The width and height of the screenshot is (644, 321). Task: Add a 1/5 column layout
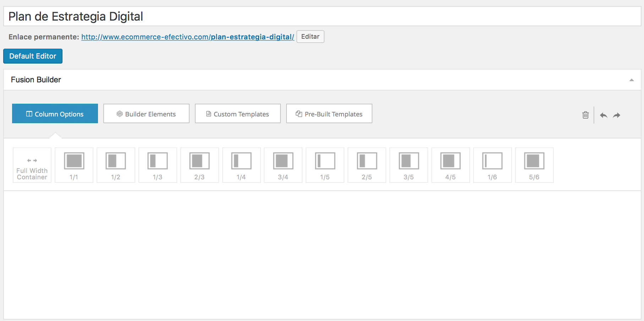pos(325,165)
